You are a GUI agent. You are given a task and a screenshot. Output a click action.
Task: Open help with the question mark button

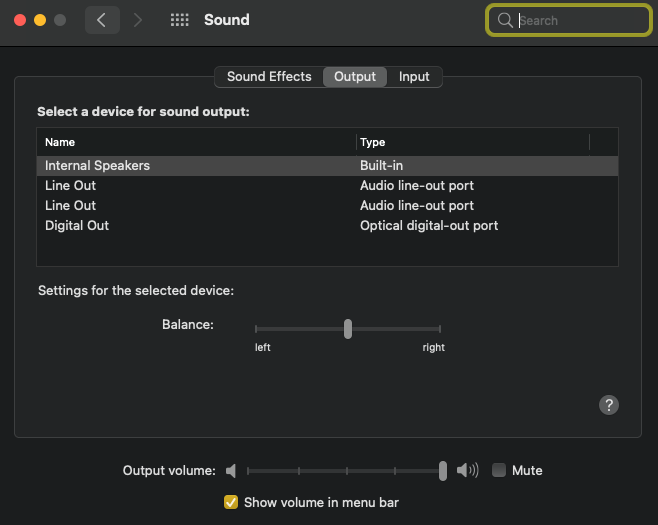(x=608, y=405)
